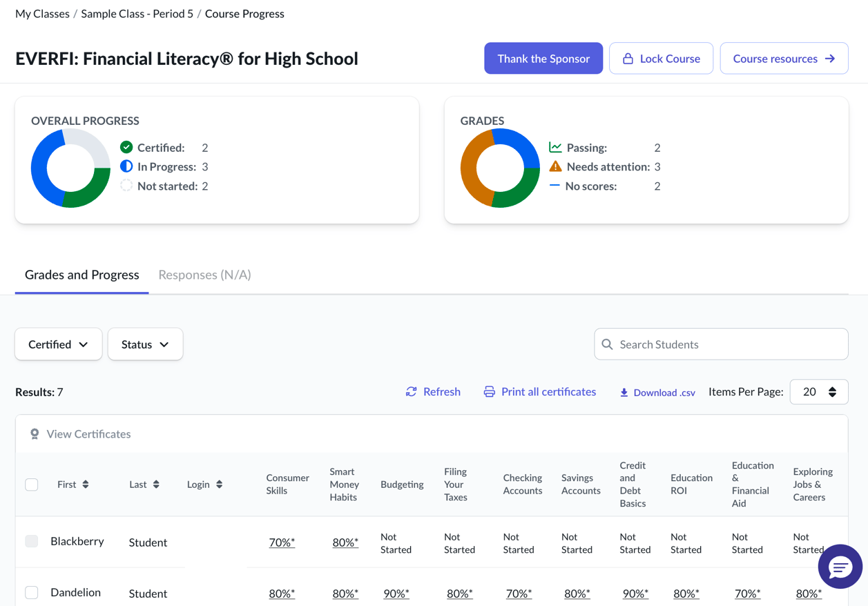
Task: Open the chat support bubble icon
Action: [x=840, y=567]
